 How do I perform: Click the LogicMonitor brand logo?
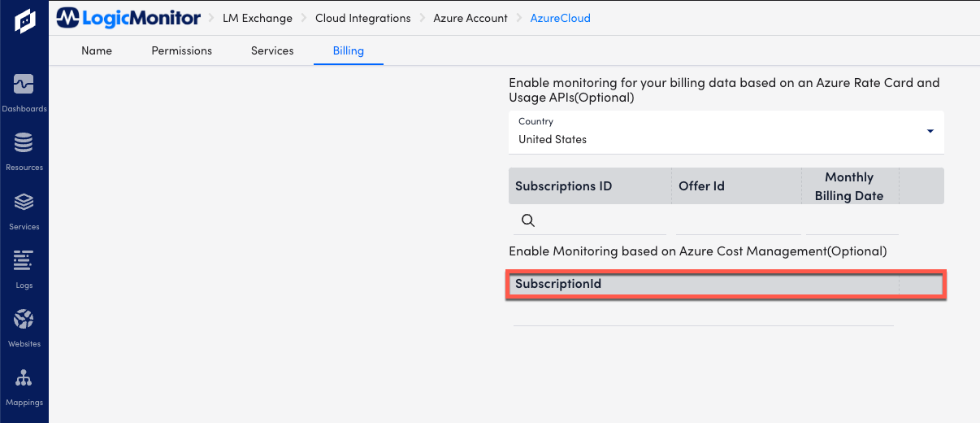pos(128,17)
